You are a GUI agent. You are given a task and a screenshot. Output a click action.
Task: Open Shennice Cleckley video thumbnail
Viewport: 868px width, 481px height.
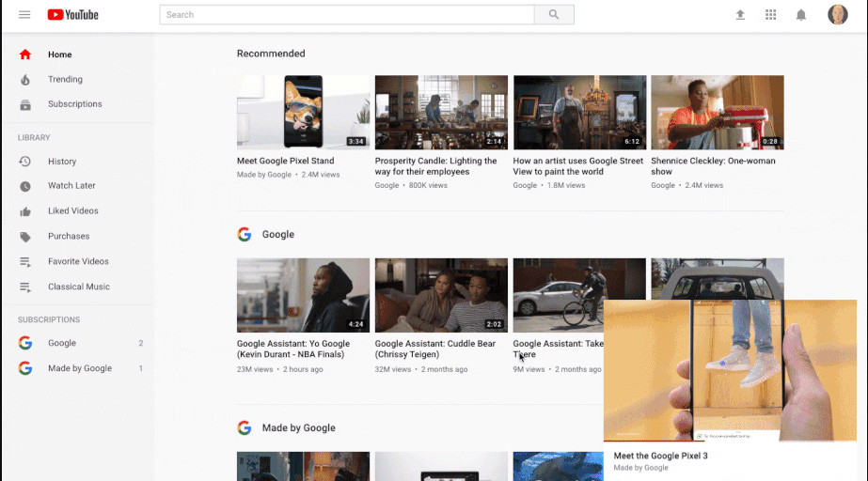718,112
